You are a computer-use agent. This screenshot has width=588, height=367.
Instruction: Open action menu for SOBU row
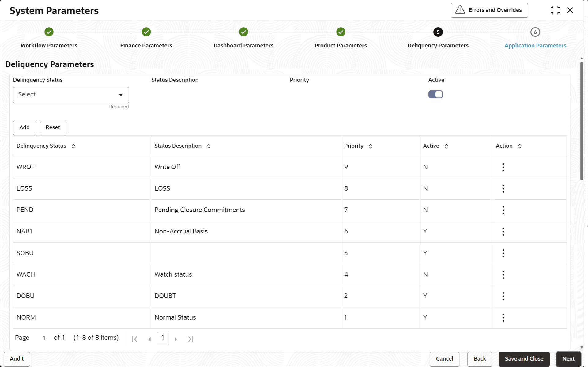pos(503,253)
